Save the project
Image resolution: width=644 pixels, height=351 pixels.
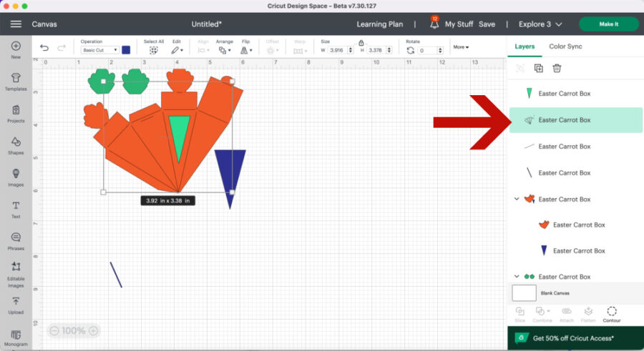(x=487, y=24)
